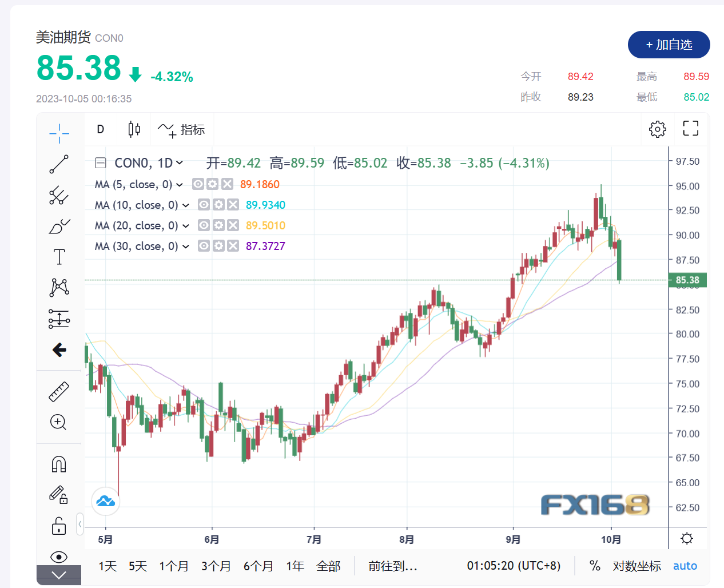Open the candlestick chart style selector
Screen dimensions: 724x588
134,129
